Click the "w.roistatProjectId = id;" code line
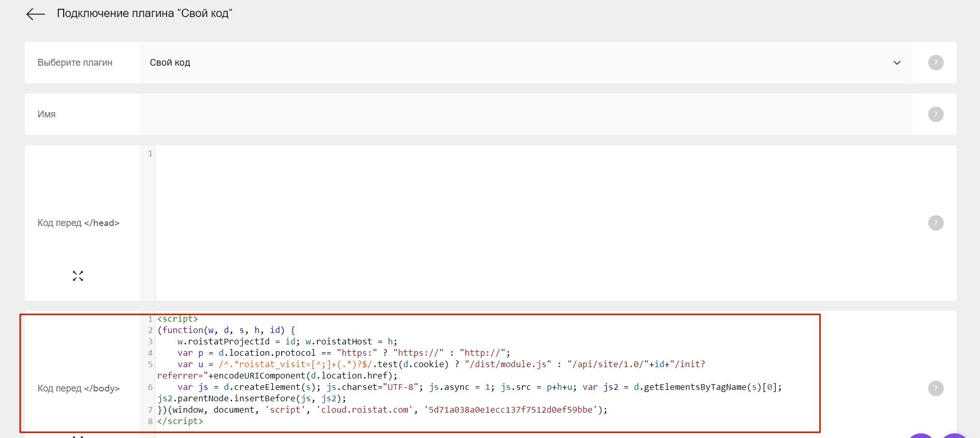The width and height of the screenshot is (980, 438). tap(287, 341)
